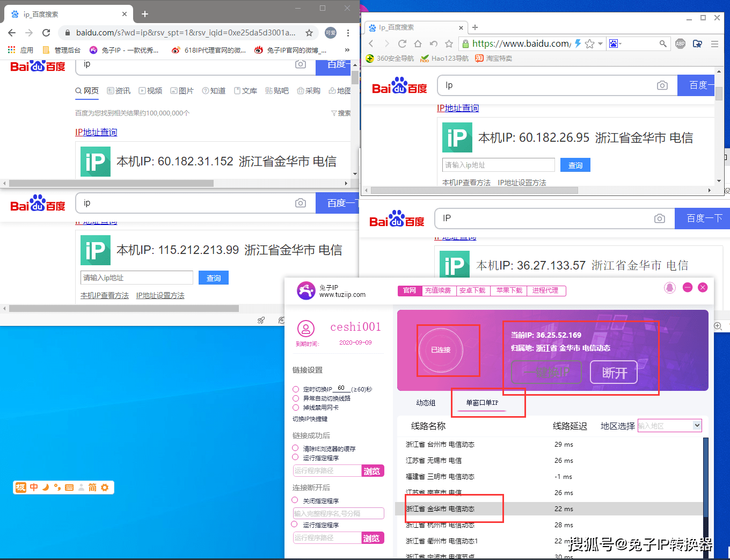730x560 pixels.
Task: Enable 异常自动切换线路 option
Action: (296, 398)
